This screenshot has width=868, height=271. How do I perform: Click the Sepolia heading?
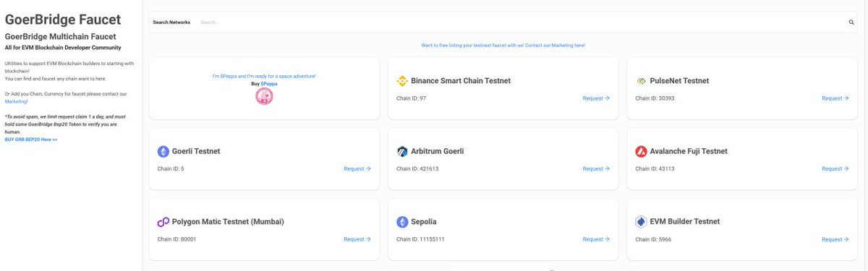point(424,222)
